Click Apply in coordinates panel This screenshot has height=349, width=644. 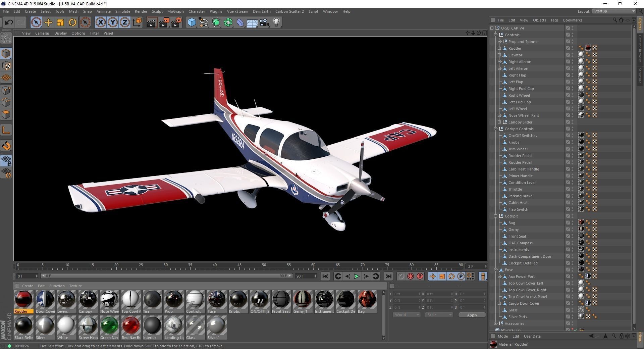(472, 315)
